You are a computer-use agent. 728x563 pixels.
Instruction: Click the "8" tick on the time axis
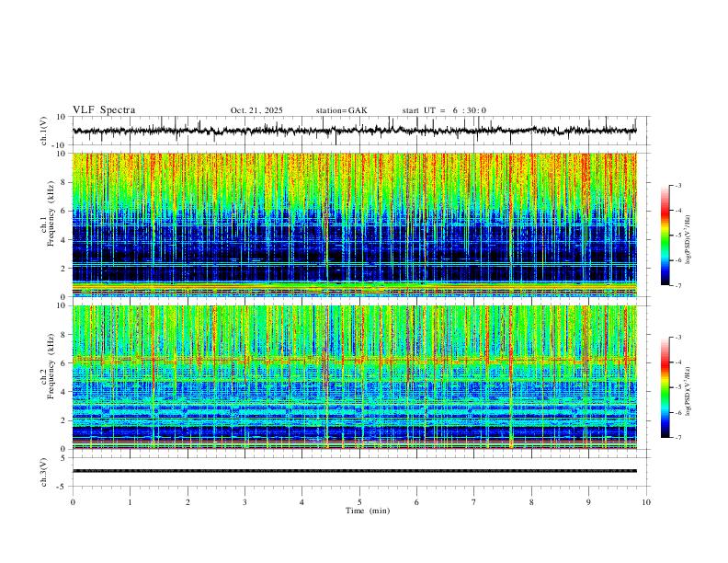click(x=531, y=502)
